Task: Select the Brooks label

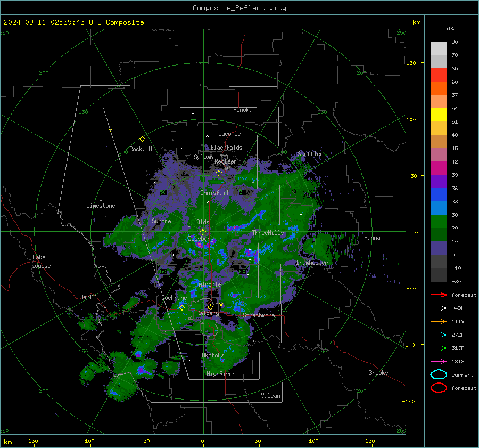Action: (x=378, y=373)
